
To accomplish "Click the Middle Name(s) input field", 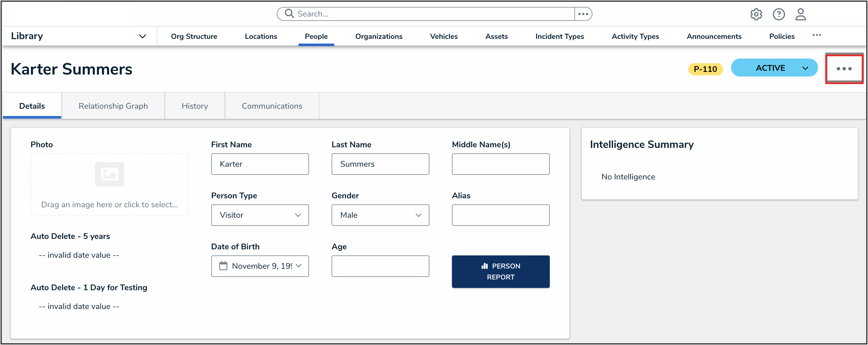I will 500,164.
